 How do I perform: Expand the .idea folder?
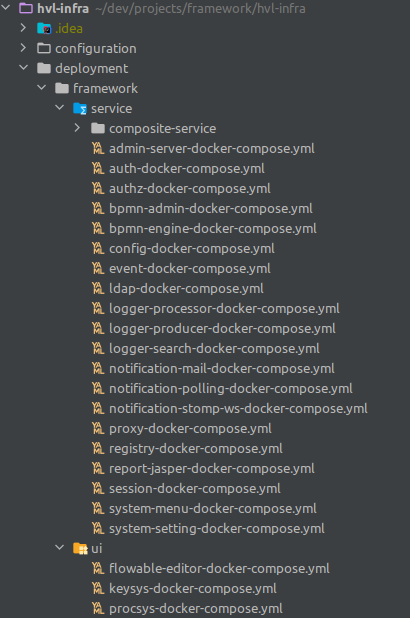click(23, 28)
